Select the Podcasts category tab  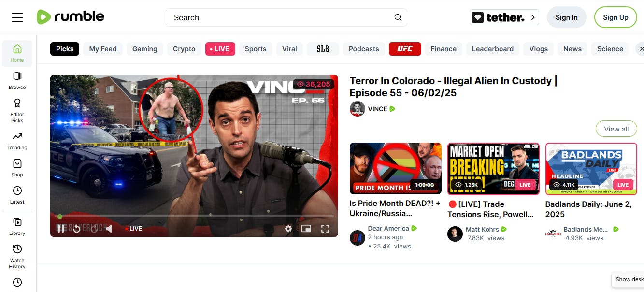click(x=364, y=49)
